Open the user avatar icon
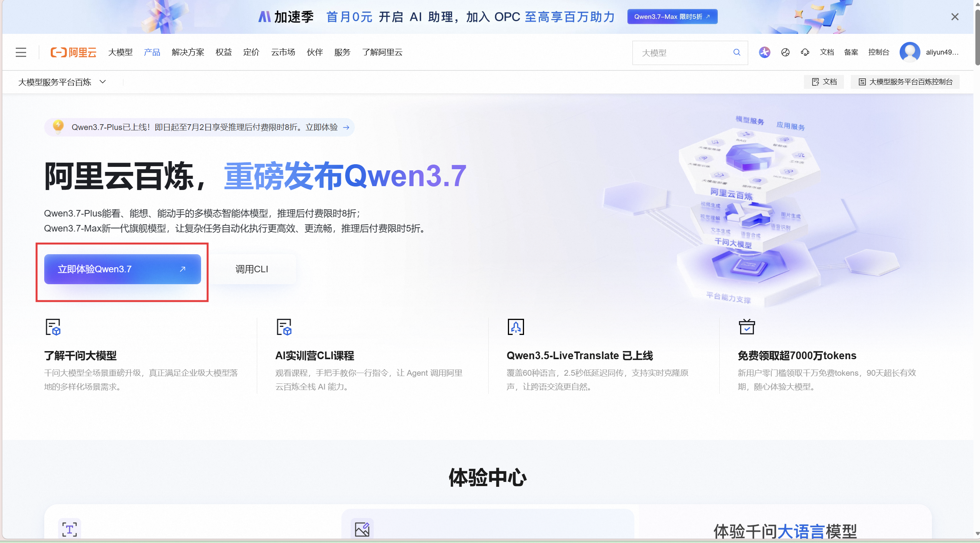980x543 pixels. coord(910,52)
